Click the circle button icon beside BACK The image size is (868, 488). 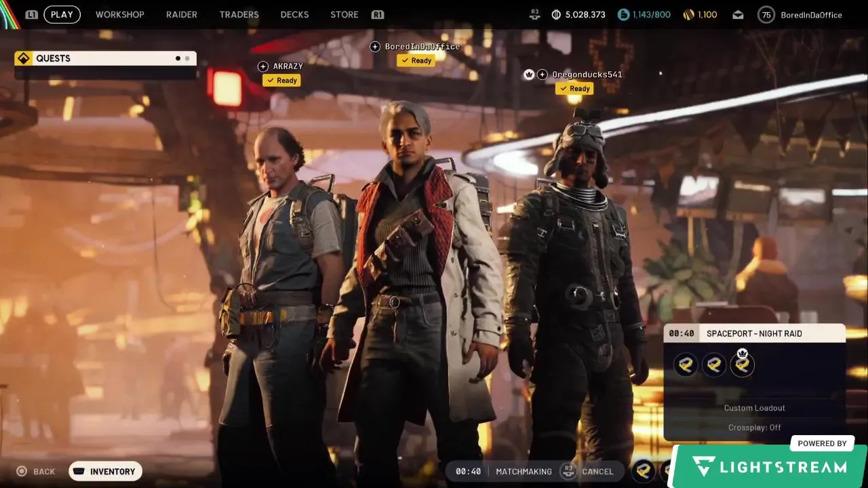point(22,471)
